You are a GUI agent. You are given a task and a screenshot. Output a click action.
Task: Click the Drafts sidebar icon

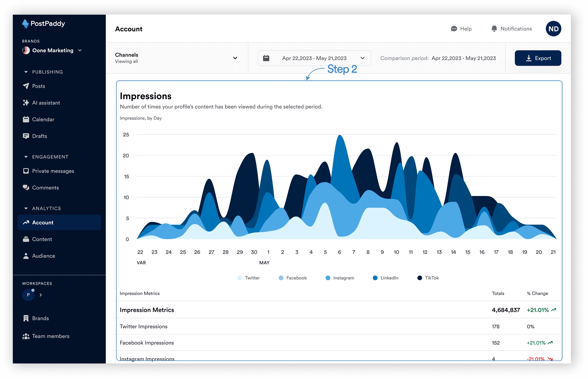click(26, 136)
